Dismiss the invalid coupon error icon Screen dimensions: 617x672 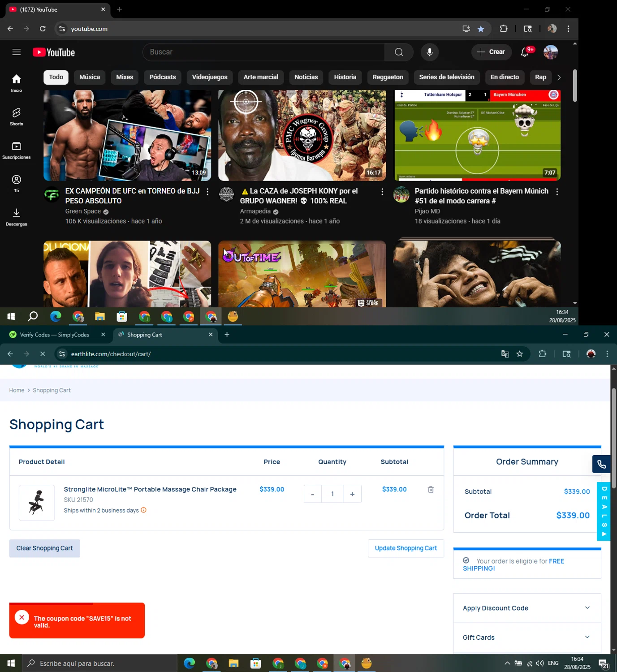pos(22,617)
